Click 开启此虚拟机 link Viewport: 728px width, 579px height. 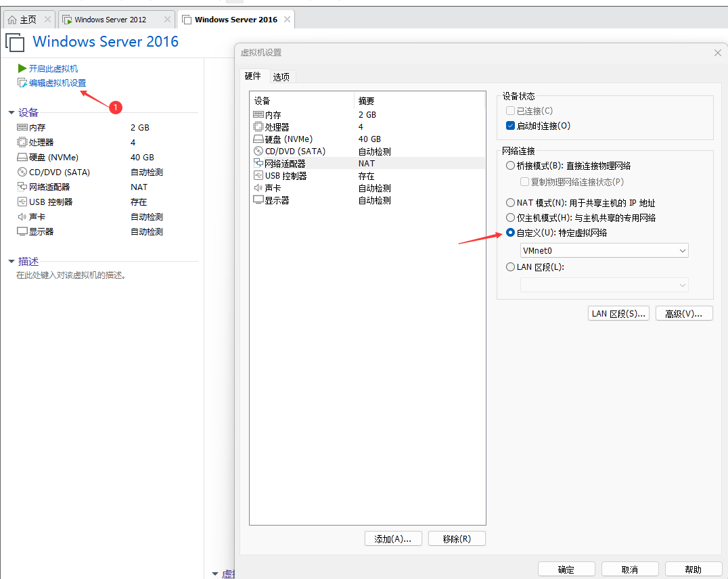(53, 69)
